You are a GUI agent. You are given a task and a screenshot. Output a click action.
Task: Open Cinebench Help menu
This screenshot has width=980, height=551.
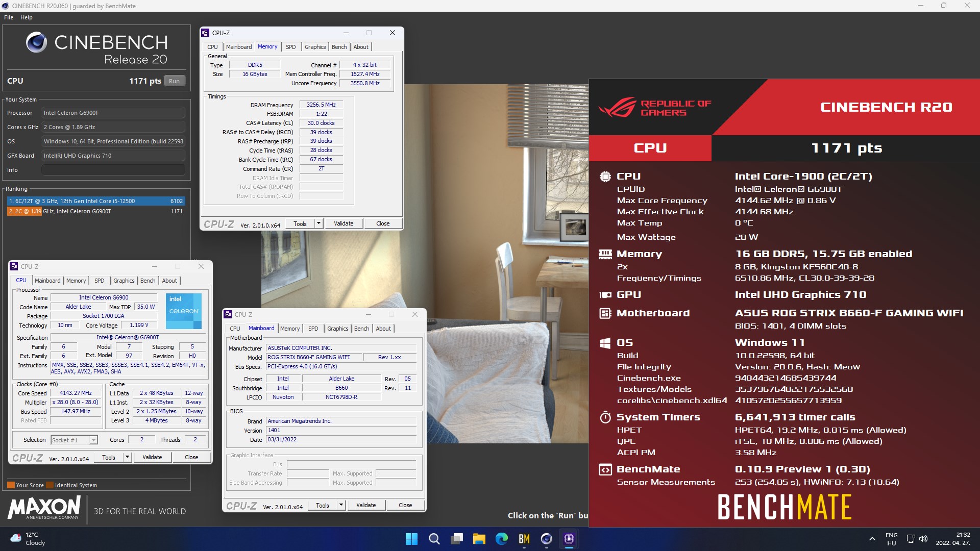pos(27,17)
